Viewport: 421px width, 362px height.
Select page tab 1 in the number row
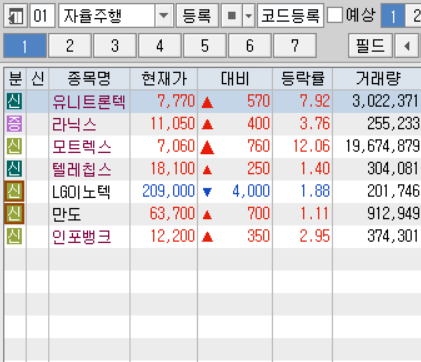click(x=25, y=46)
